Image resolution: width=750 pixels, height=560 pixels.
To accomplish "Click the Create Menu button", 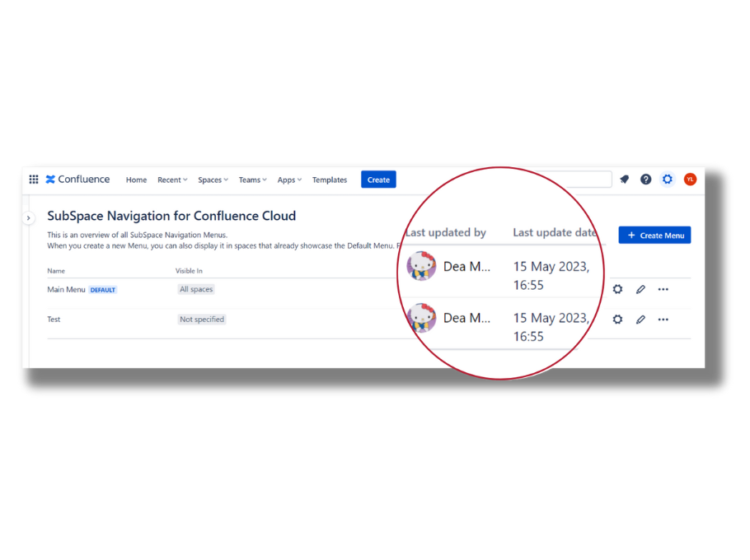I will [654, 235].
